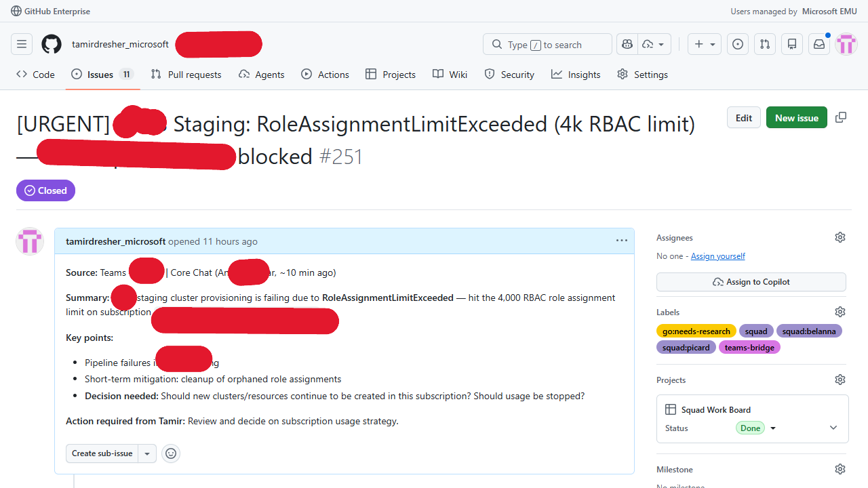This screenshot has width=868, height=488.
Task: Click the search field in the header
Action: coord(547,44)
